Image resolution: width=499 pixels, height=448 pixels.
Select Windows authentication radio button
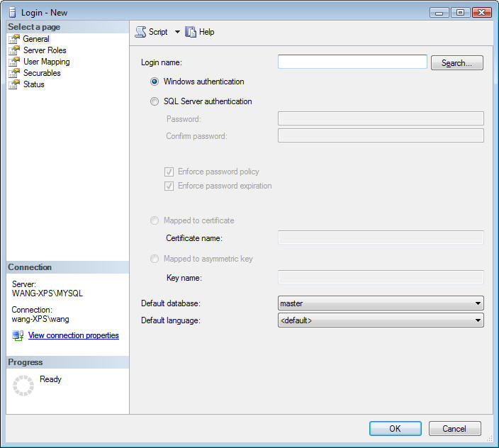coord(155,82)
